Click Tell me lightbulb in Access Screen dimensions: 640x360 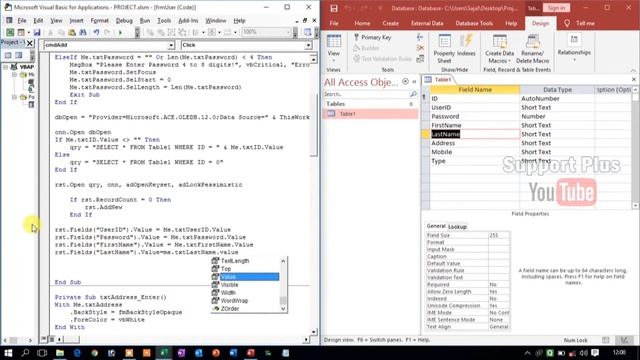point(567,23)
